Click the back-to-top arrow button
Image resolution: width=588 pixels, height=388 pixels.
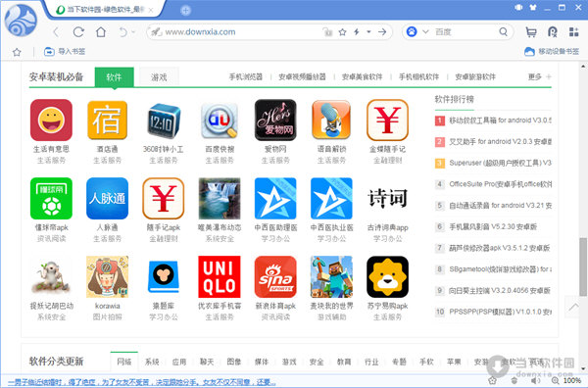(x=573, y=307)
